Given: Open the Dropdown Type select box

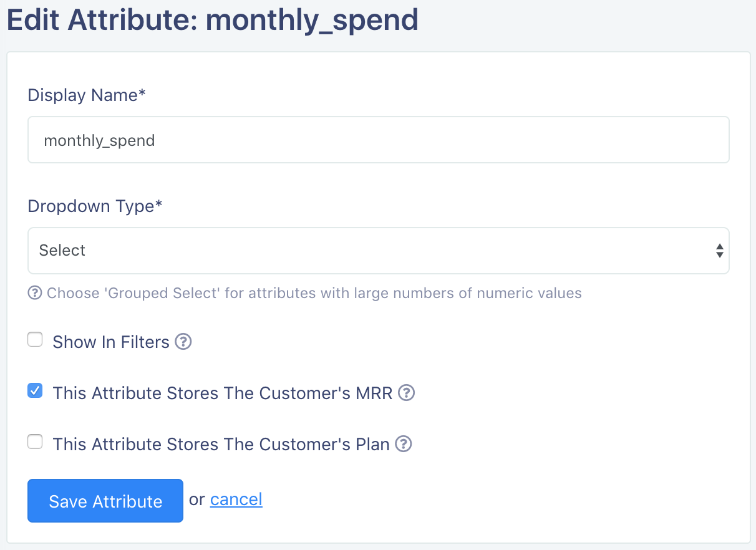Looking at the screenshot, I should (379, 251).
